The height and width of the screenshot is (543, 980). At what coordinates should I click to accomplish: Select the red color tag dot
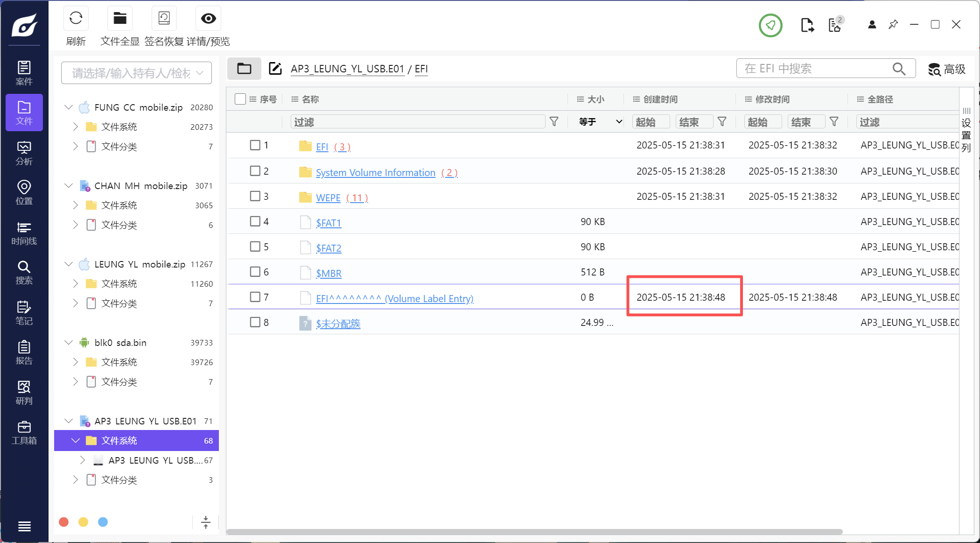pos(64,522)
